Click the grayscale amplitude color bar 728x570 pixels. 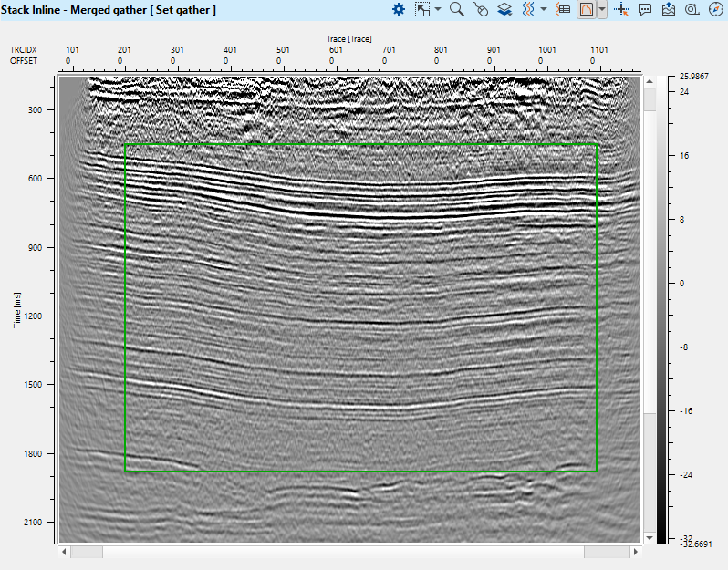(x=660, y=310)
